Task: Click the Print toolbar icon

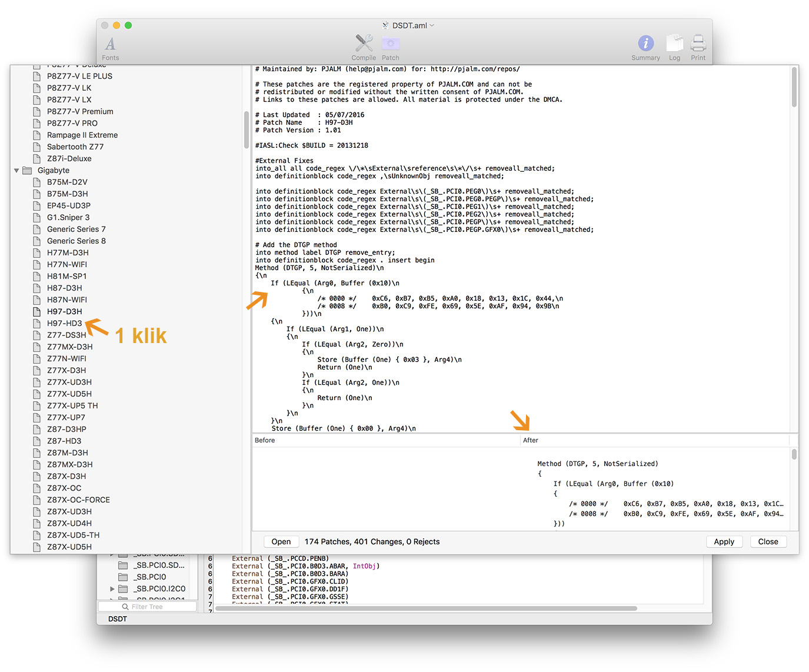Action: (x=698, y=48)
